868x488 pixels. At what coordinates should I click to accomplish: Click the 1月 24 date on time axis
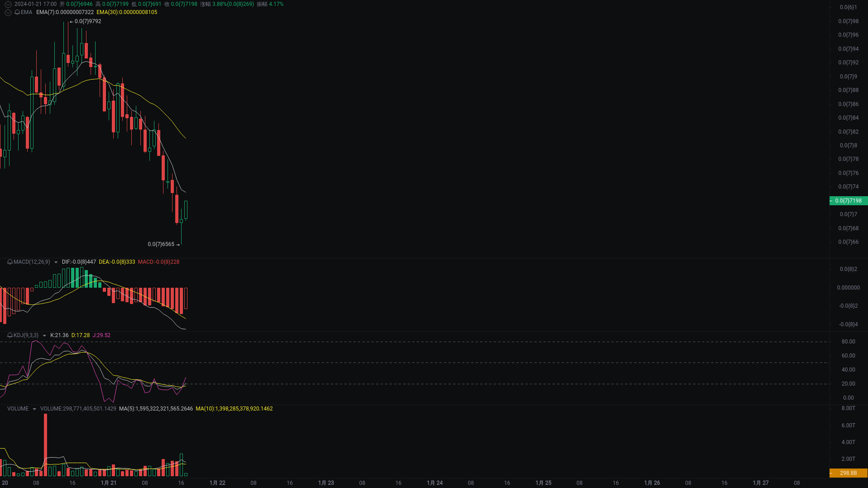[435, 483]
